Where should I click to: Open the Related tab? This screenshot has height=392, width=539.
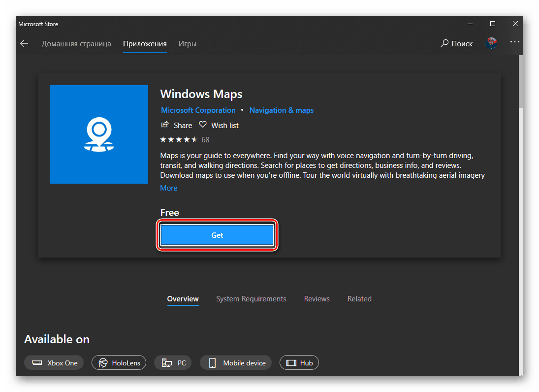click(x=359, y=298)
